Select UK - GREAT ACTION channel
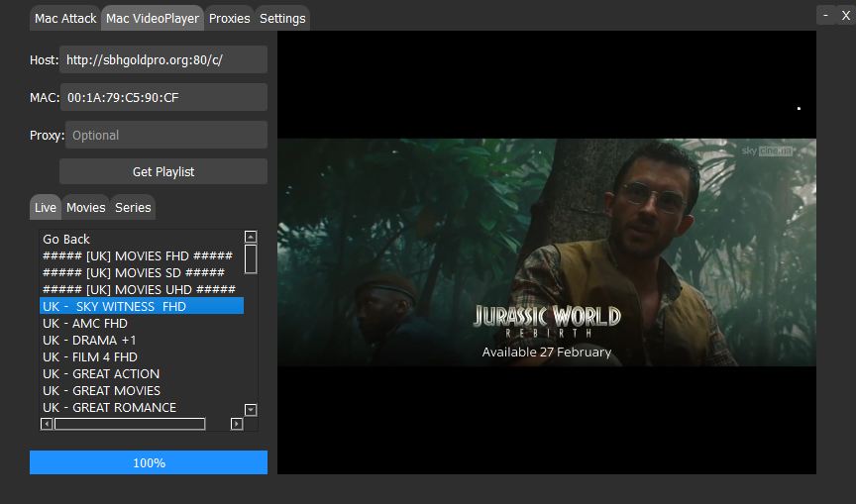 142,373
